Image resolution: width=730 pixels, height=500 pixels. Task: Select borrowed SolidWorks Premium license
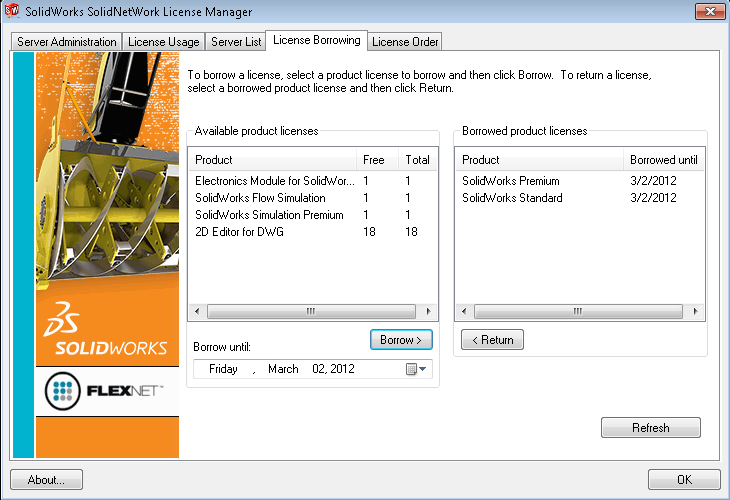point(580,181)
